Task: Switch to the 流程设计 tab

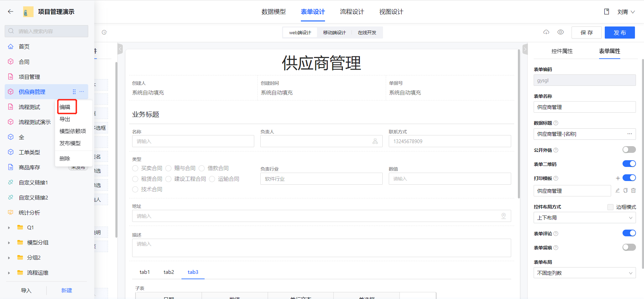Action: [x=352, y=12]
